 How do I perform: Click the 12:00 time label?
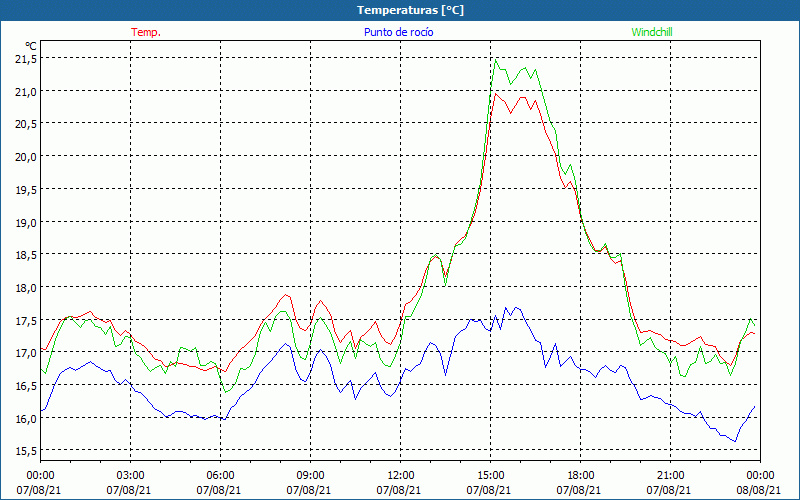pos(401,476)
